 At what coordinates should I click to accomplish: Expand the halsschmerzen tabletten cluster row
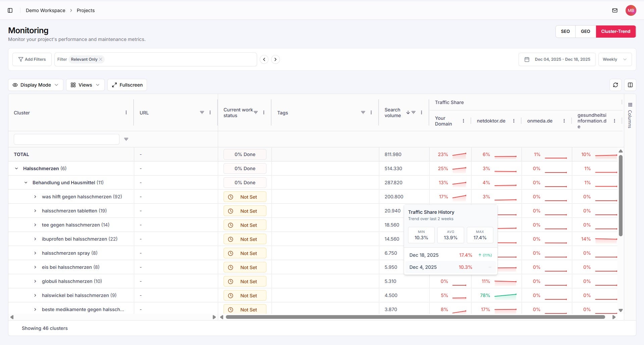coord(35,211)
